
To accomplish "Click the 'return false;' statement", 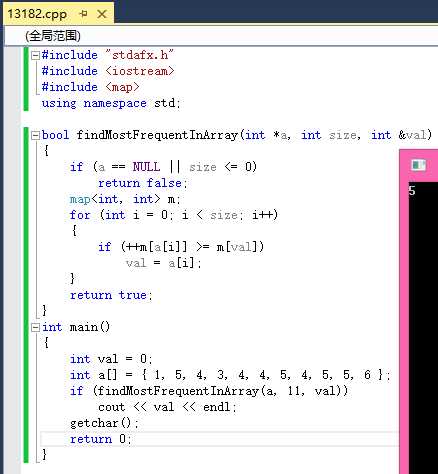I will pos(143,183).
